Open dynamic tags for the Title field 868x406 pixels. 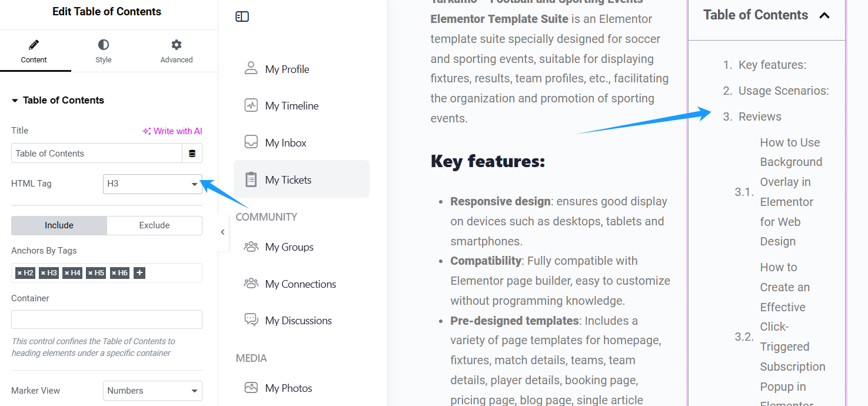[193, 153]
